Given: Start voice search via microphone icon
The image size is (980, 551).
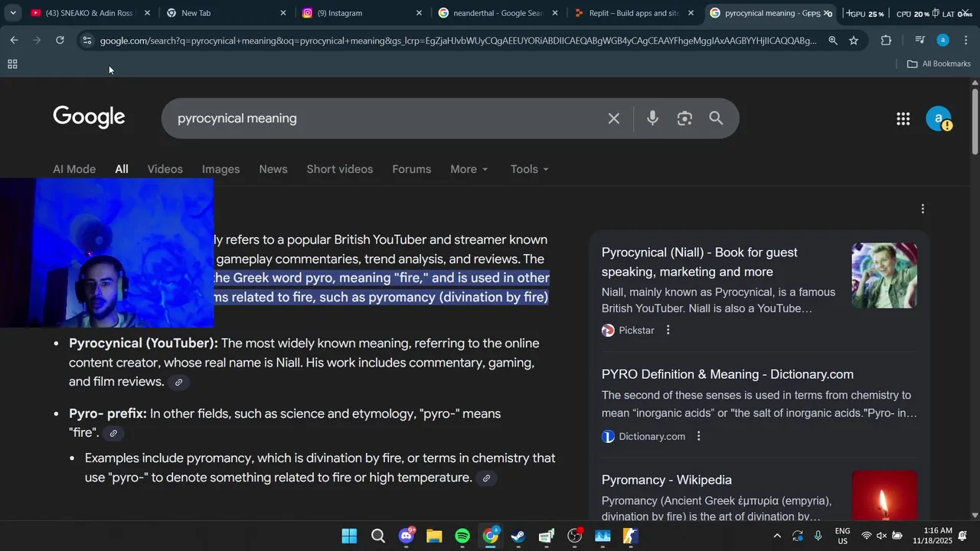Looking at the screenshot, I should (652, 119).
